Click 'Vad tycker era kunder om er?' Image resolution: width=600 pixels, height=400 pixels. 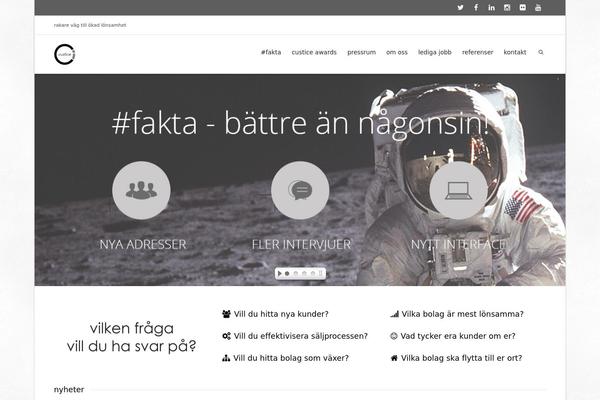458,336
